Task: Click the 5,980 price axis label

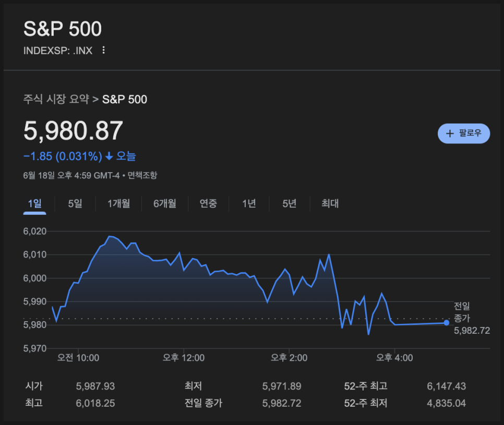Action: pos(35,325)
